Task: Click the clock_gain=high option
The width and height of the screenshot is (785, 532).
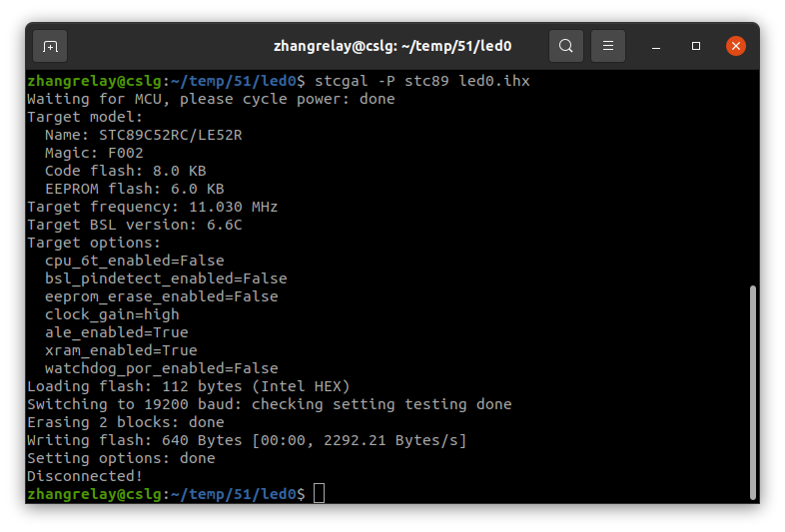Action: (x=112, y=315)
